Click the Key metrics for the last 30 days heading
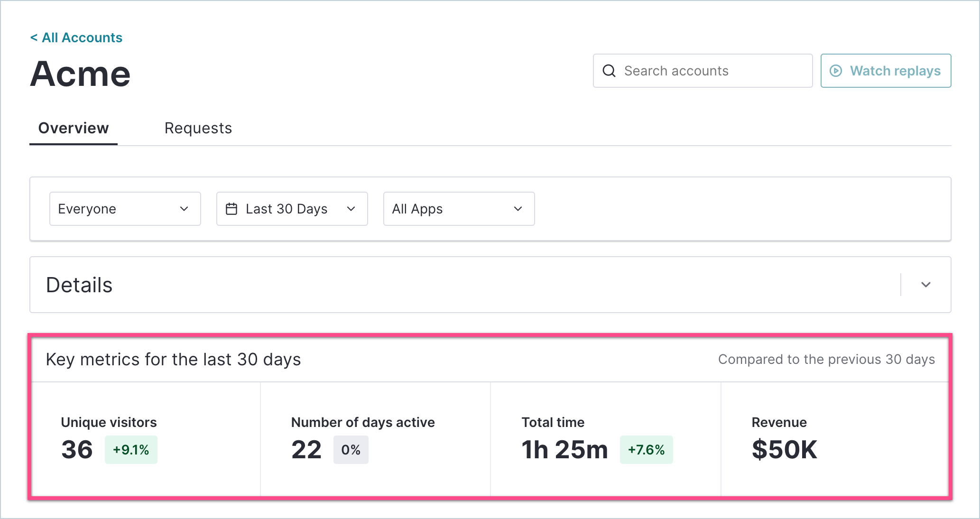980x519 pixels. pyautogui.click(x=174, y=360)
